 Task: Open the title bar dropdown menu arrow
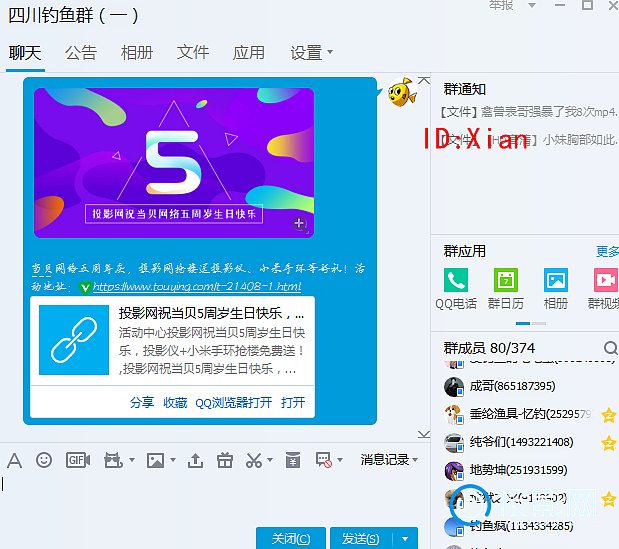pyautogui.click(x=532, y=6)
